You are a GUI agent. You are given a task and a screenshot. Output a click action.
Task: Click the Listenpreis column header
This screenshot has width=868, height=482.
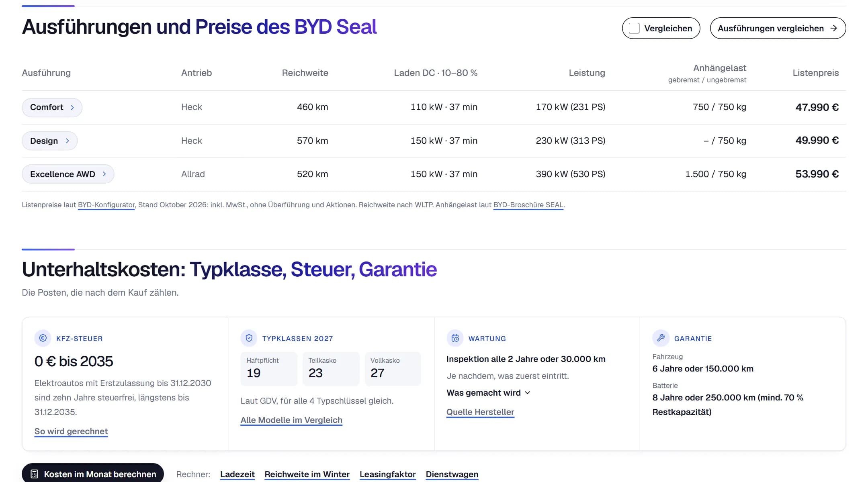pyautogui.click(x=816, y=73)
